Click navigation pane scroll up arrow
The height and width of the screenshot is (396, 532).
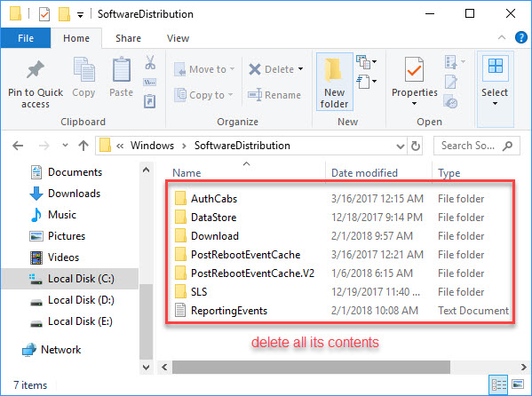click(x=146, y=170)
